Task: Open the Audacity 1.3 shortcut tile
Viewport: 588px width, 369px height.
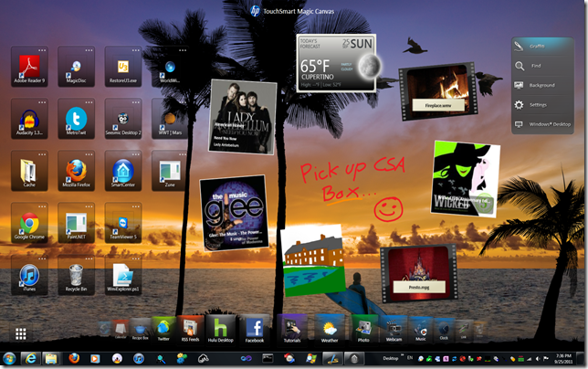Action: click(x=29, y=119)
